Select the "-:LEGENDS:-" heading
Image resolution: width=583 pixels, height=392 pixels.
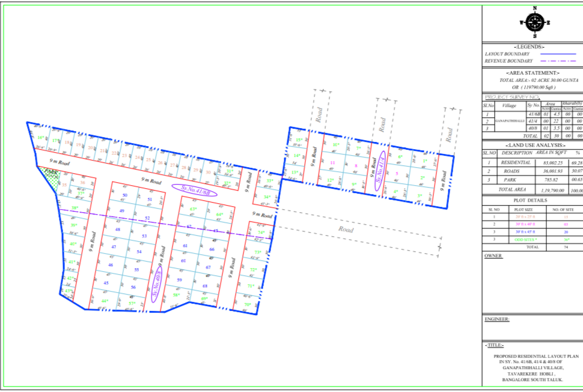pos(530,47)
